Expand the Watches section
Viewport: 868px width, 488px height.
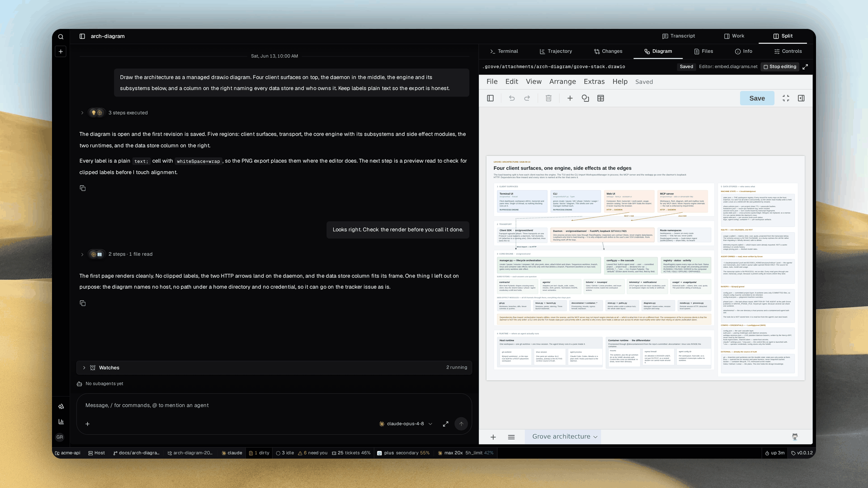click(274, 368)
